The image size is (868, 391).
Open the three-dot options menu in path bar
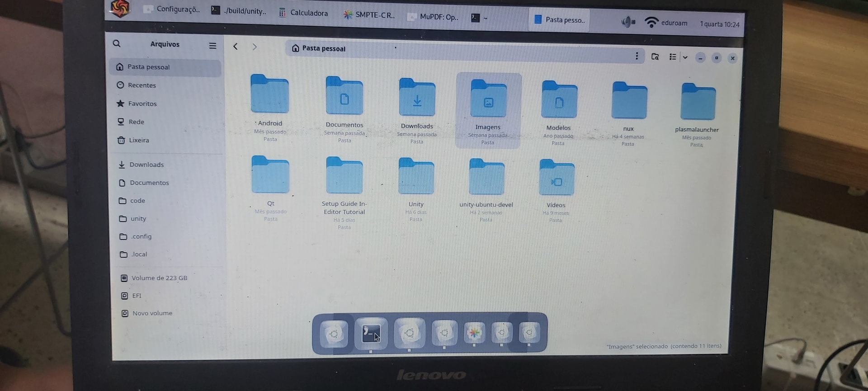(637, 56)
